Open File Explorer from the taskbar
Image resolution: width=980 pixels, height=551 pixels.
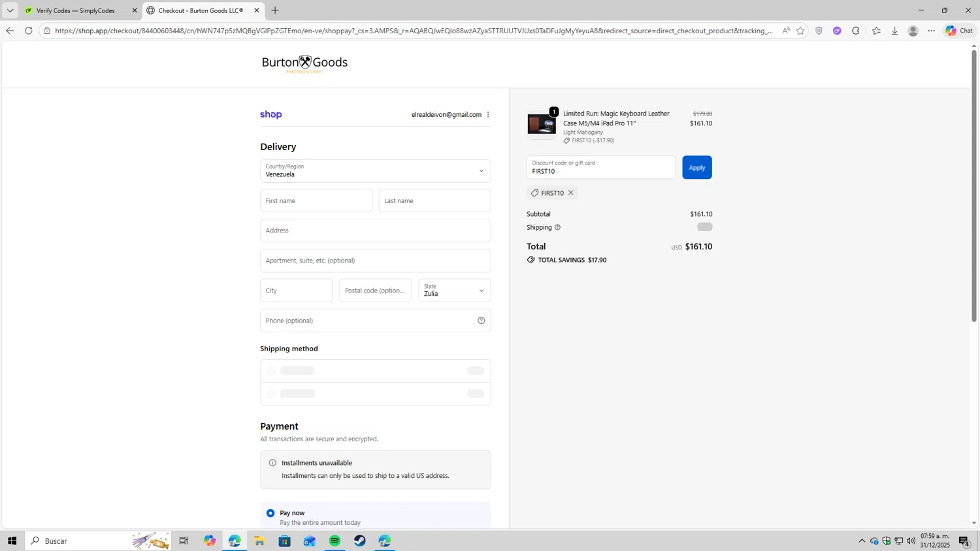point(259,541)
